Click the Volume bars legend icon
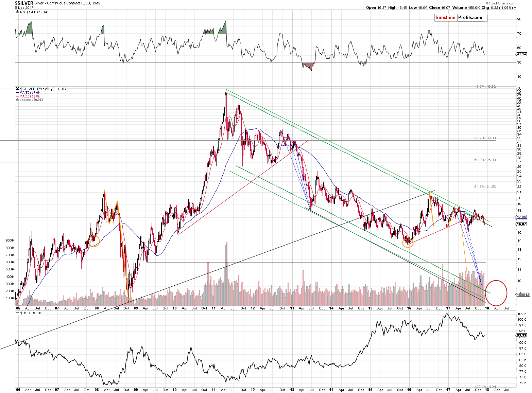The width and height of the screenshot is (532, 393). tap(17, 100)
